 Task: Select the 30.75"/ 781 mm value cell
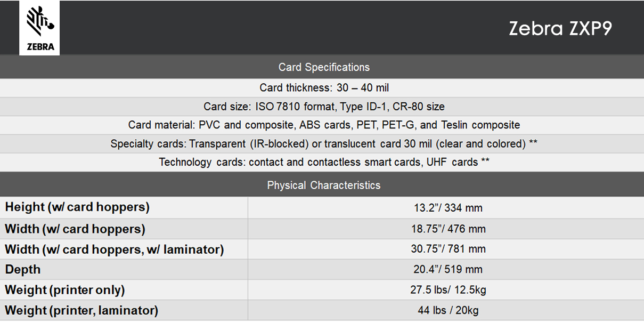pos(448,249)
